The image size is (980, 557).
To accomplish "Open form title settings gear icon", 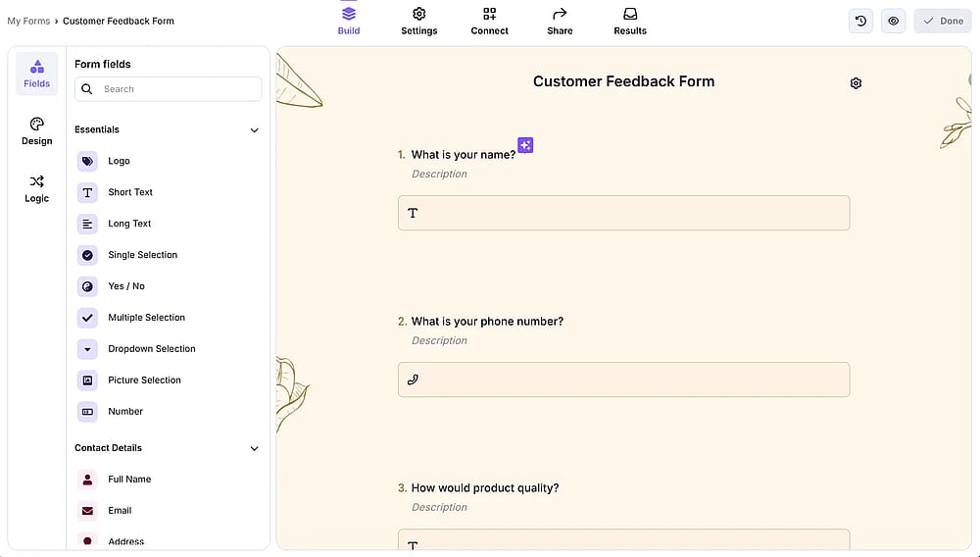I will click(x=856, y=83).
